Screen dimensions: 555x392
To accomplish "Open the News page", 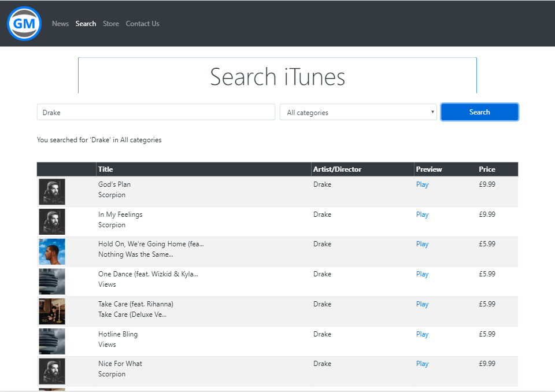I will pyautogui.click(x=60, y=24).
